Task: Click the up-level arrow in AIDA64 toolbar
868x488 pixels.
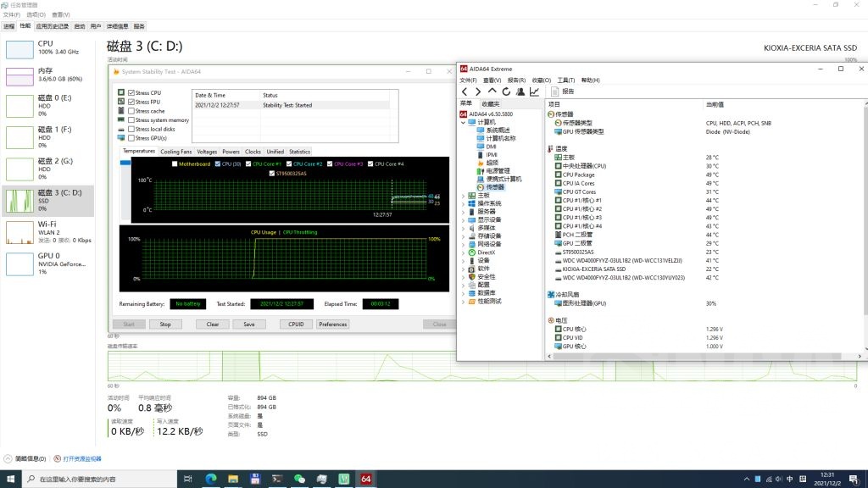Action: pos(492,91)
